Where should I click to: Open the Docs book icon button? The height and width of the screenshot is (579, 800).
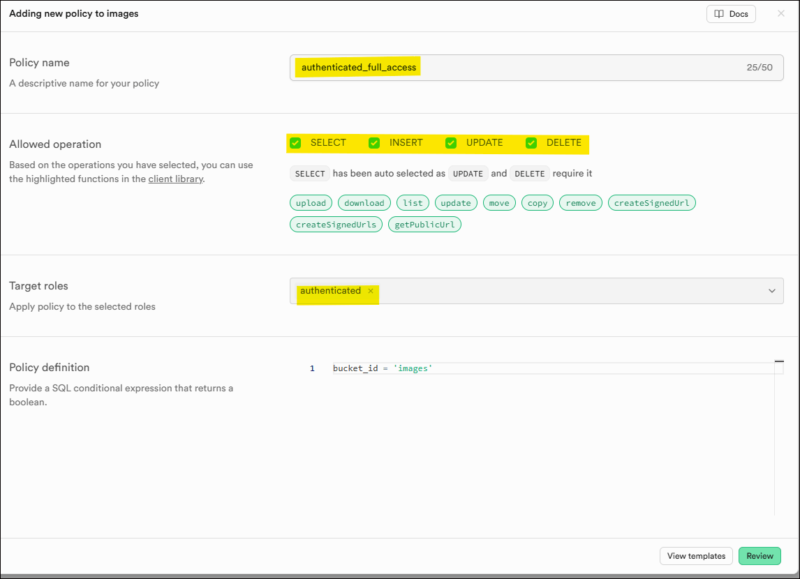click(x=731, y=14)
